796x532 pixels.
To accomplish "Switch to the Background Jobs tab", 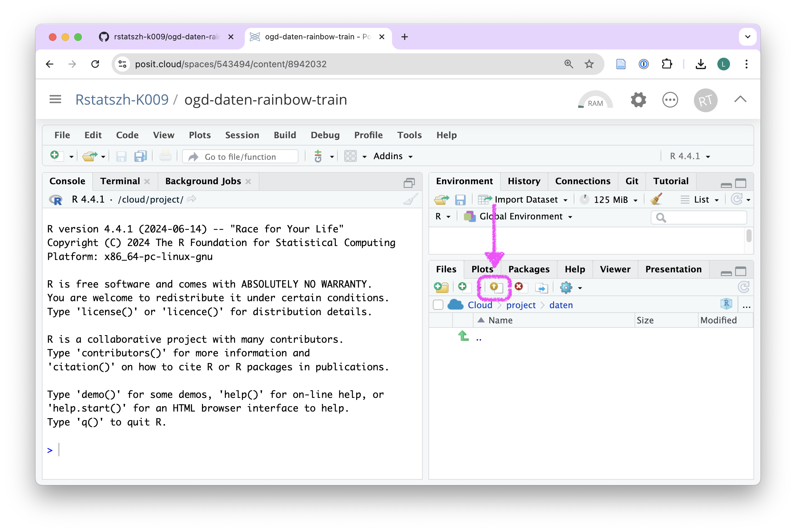I will pos(203,181).
